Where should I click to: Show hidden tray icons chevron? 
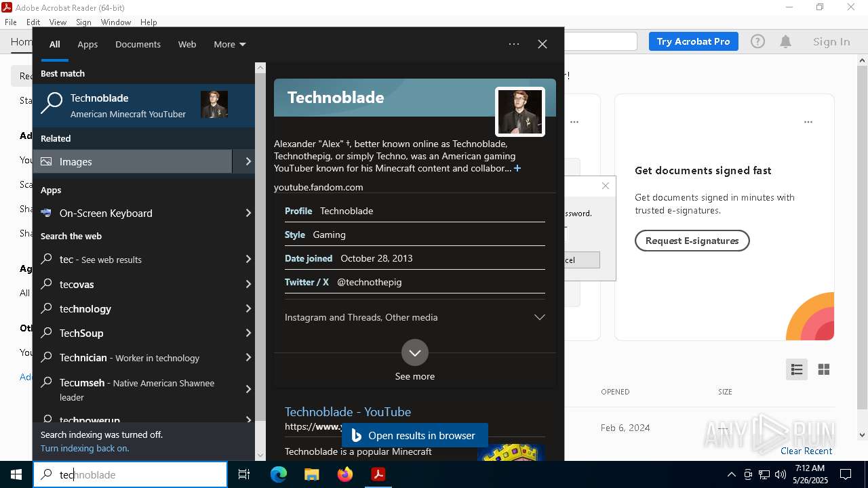(x=731, y=474)
